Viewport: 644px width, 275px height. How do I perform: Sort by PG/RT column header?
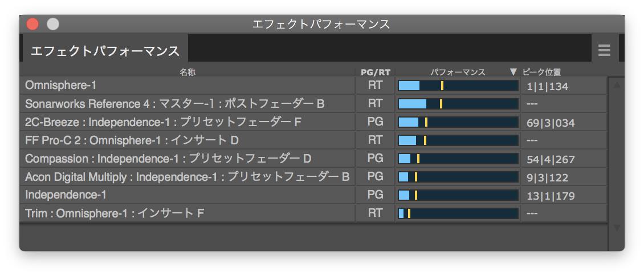pyautogui.click(x=376, y=72)
